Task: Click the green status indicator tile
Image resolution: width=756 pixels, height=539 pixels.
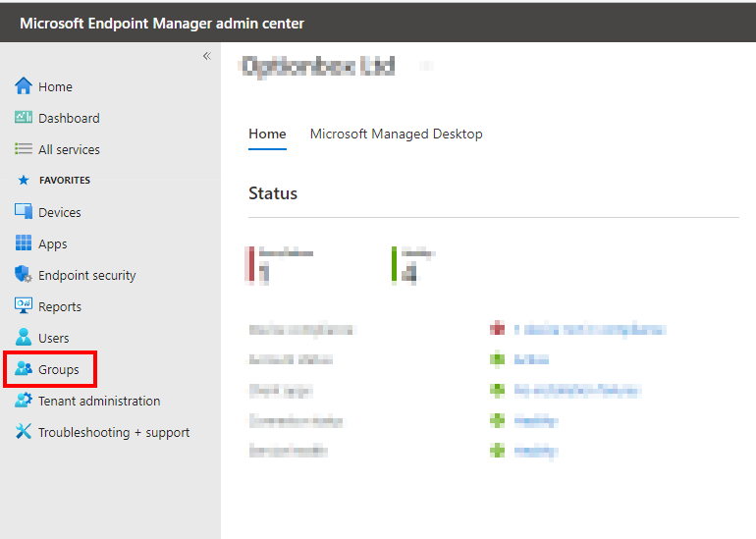Action: coord(413,264)
